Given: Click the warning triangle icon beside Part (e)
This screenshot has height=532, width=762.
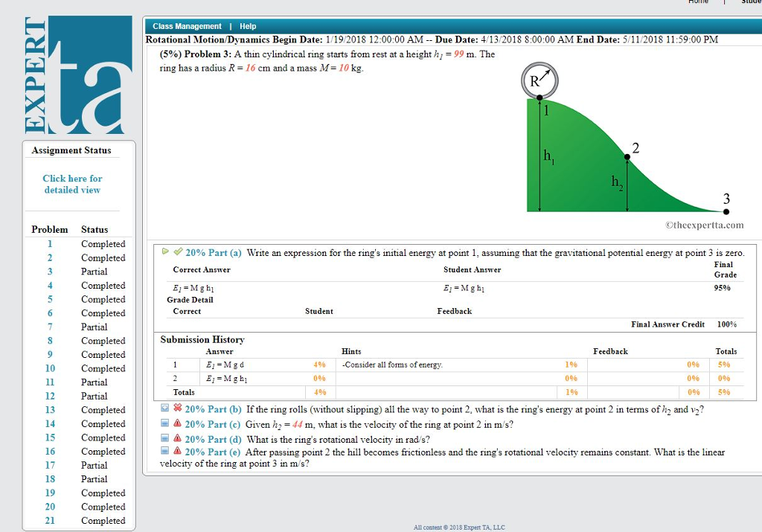Looking at the screenshot, I should (x=178, y=452).
